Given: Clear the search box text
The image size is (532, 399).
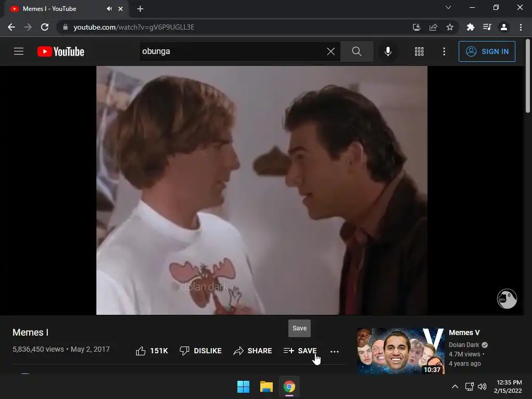Looking at the screenshot, I should pyautogui.click(x=331, y=51).
